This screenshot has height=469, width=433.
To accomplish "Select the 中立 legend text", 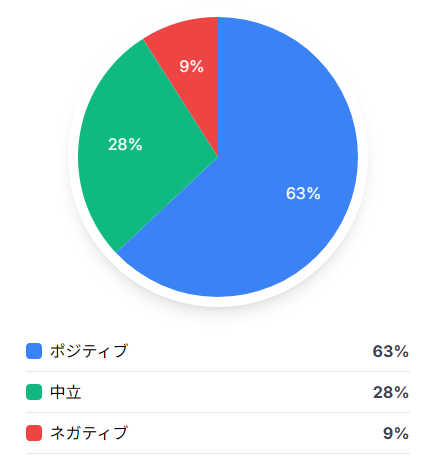I will pyautogui.click(x=66, y=392).
